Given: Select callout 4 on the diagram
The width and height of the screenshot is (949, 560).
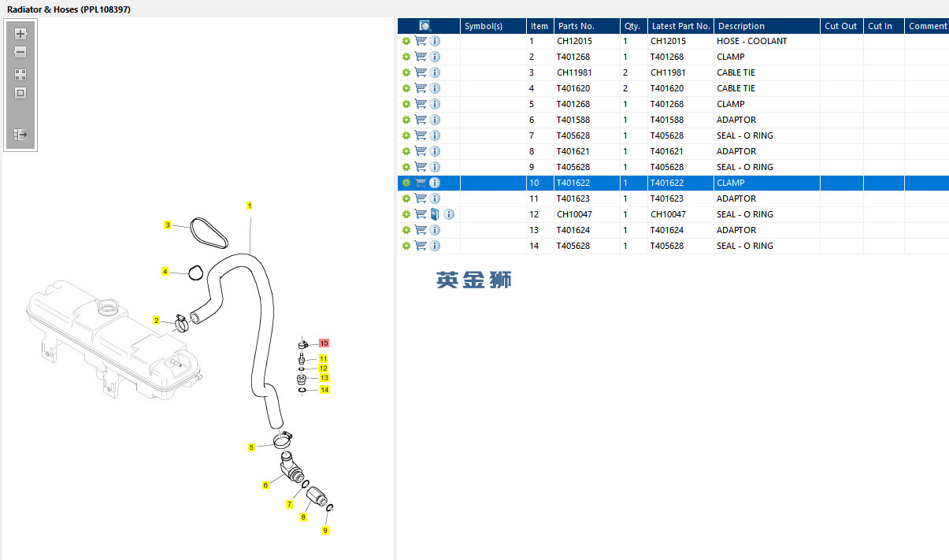Looking at the screenshot, I should [x=165, y=272].
